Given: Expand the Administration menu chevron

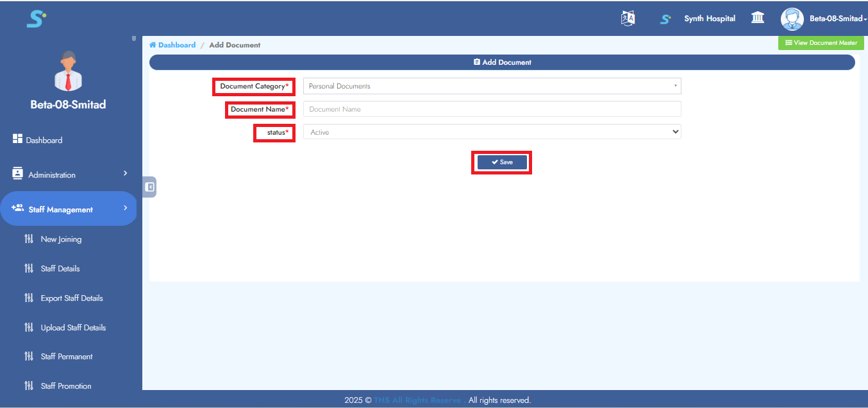Looking at the screenshot, I should (125, 173).
